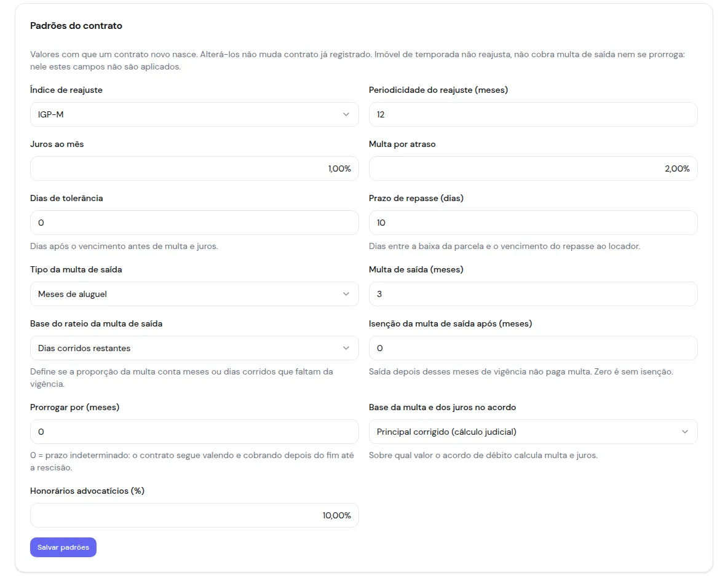Expand Tipo da multa de saída dropdown
Image resolution: width=728 pixels, height=578 pixels.
(194, 294)
